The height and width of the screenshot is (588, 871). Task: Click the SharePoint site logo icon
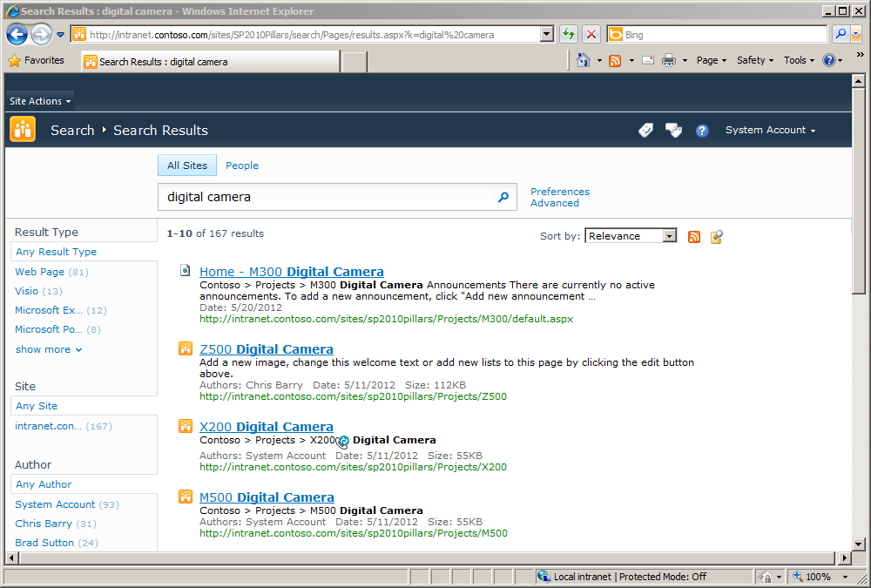coord(23,130)
